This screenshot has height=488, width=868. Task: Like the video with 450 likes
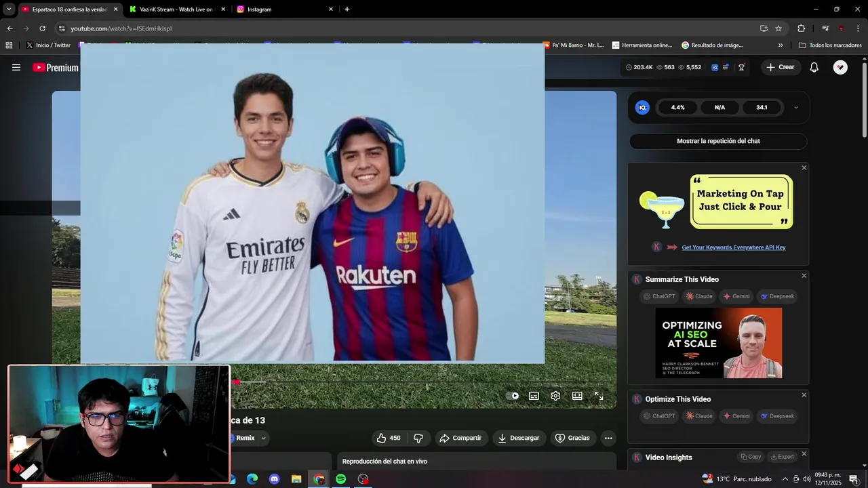click(389, 438)
